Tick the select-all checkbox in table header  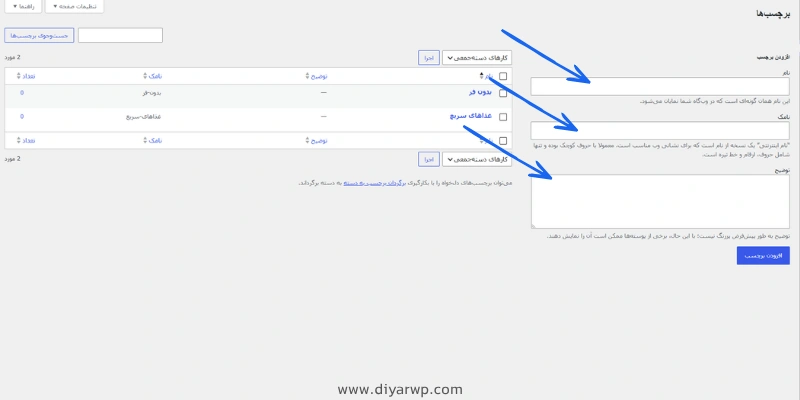pyautogui.click(x=503, y=77)
